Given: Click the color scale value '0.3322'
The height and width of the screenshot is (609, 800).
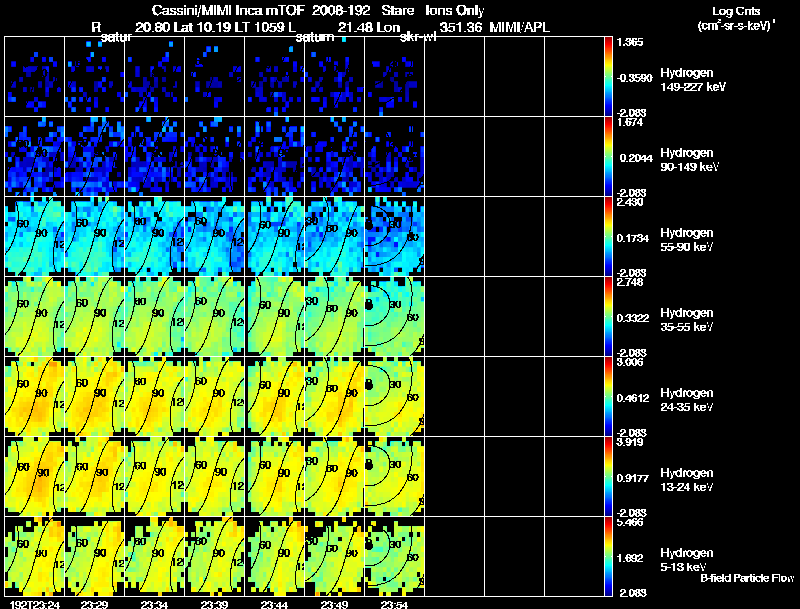Looking at the screenshot, I should point(633,318).
